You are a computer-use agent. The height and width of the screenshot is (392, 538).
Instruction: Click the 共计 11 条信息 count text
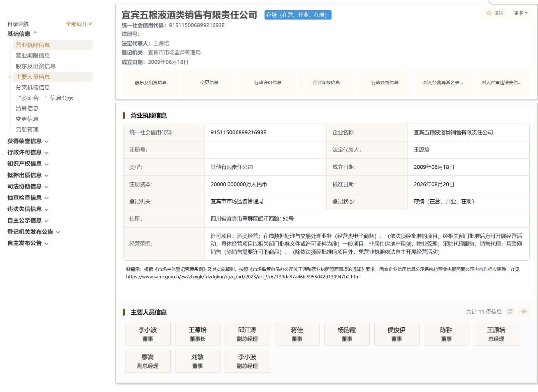click(x=484, y=312)
